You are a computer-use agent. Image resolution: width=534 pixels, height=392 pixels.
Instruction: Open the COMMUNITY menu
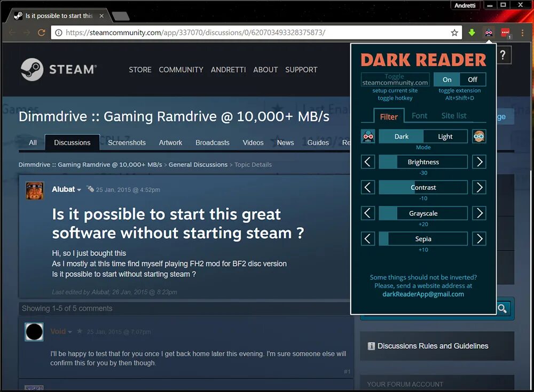pos(181,70)
